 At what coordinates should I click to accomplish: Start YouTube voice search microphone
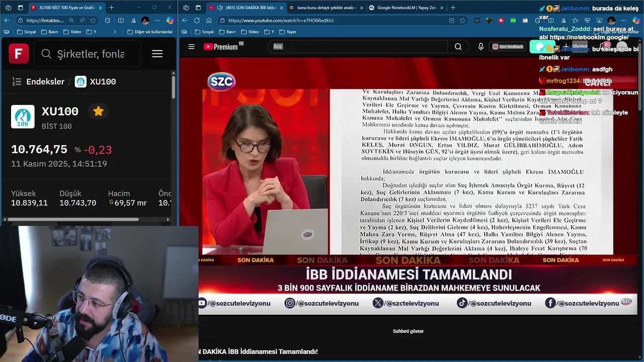(481, 46)
